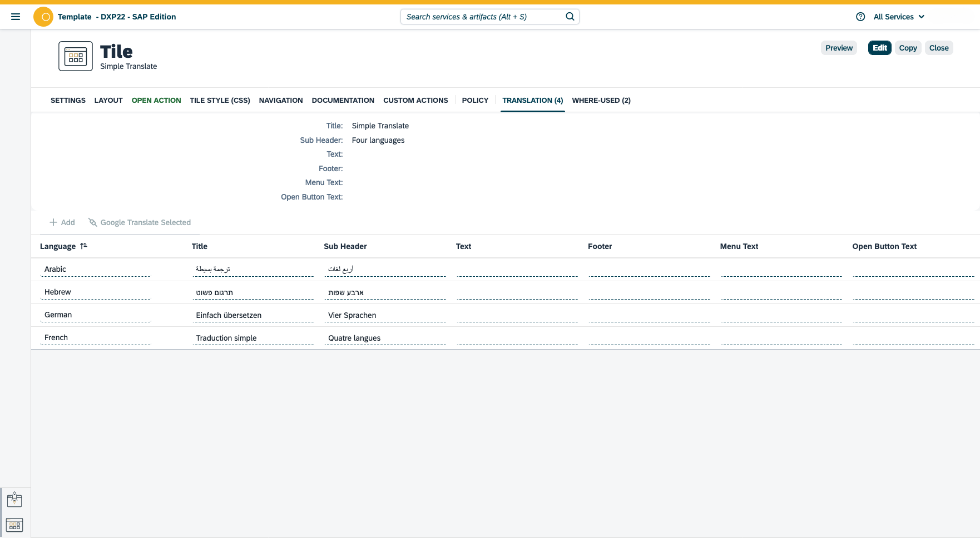The image size is (980, 538).
Task: Click the Hebrew language cell
Action: coord(96,292)
